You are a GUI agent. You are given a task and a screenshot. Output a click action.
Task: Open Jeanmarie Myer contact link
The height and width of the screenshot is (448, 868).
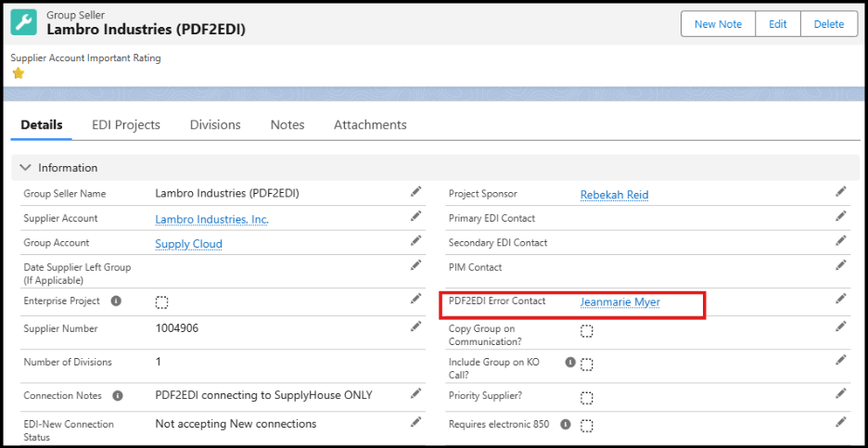[620, 302]
